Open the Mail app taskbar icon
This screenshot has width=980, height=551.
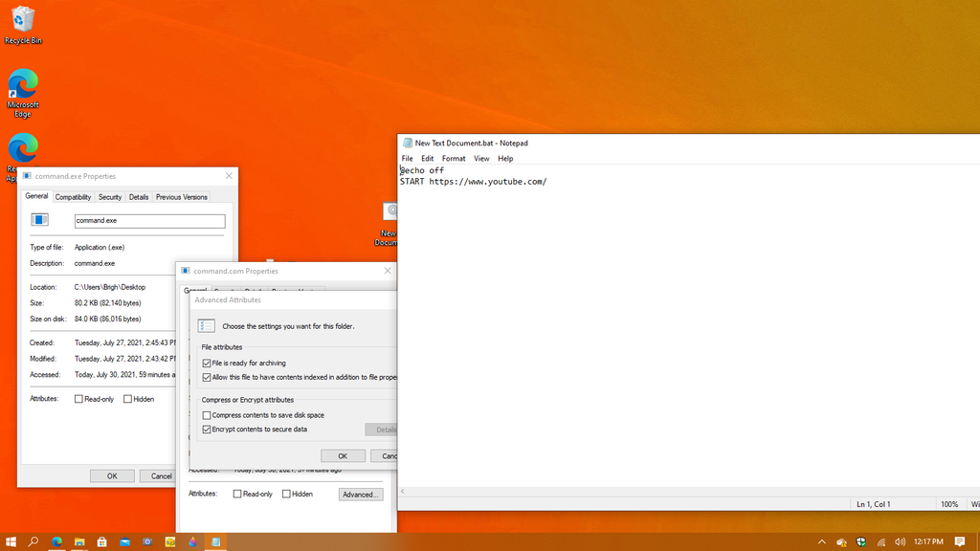(125, 541)
